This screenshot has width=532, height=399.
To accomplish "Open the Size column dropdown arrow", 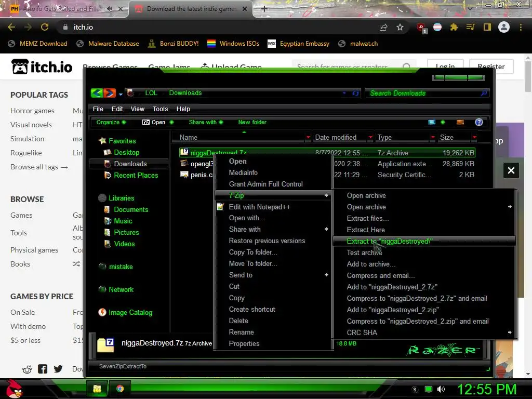I will click(474, 137).
